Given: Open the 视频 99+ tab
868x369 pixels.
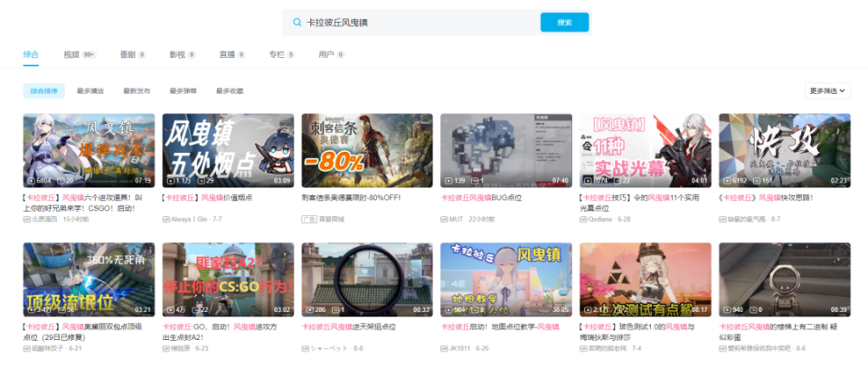Looking at the screenshot, I should (80, 54).
